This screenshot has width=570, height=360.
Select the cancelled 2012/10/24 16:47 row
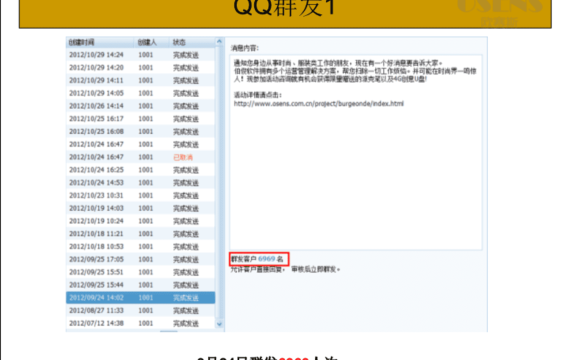tap(141, 157)
